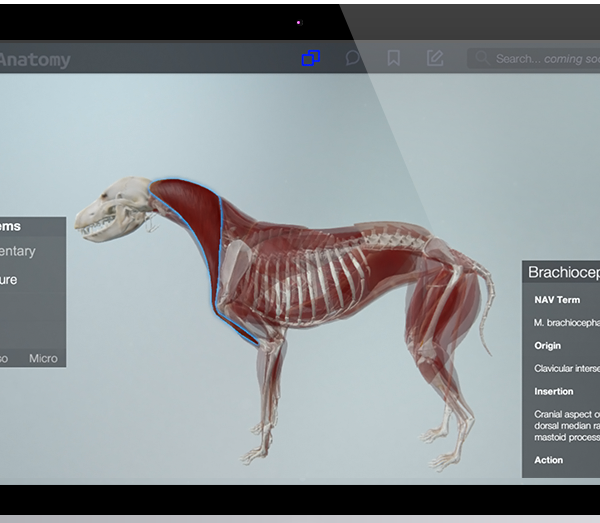Select the Musculature system entry
This screenshot has width=600, height=523.
[10, 280]
